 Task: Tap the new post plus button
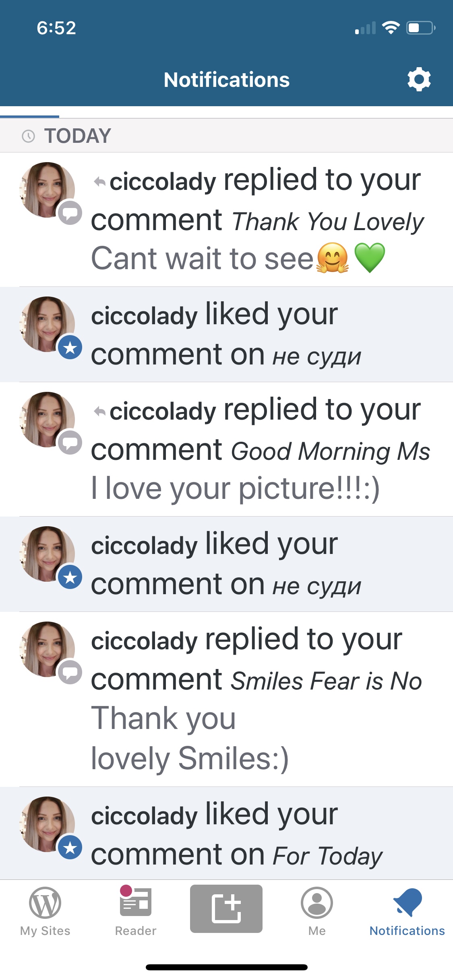[x=226, y=908]
